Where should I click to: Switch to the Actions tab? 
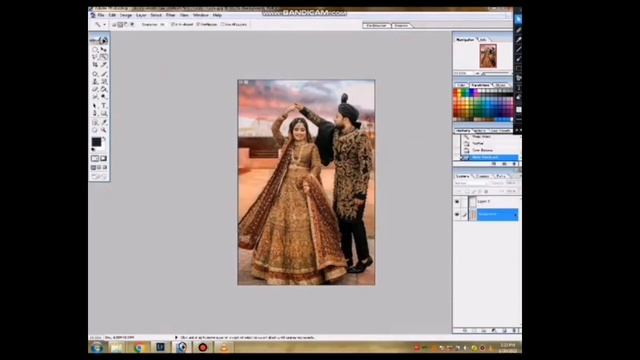[480, 131]
